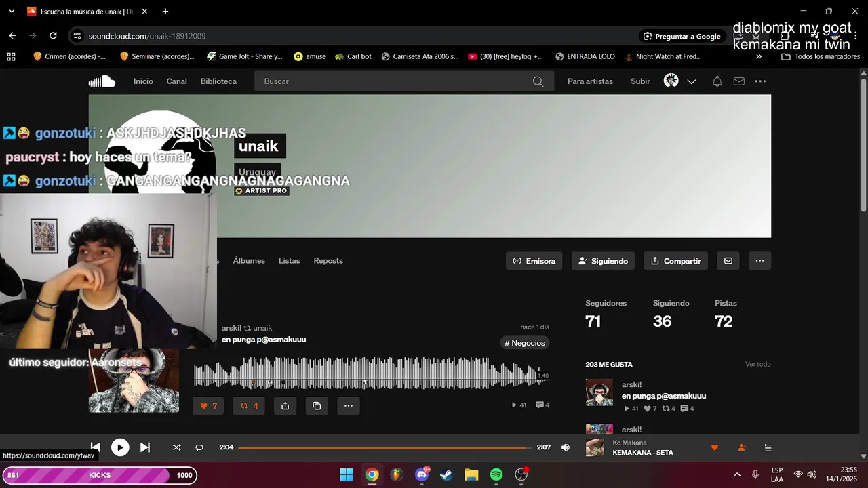Click en punga track cover artwork
The width and height of the screenshot is (868, 488).
[x=134, y=381]
